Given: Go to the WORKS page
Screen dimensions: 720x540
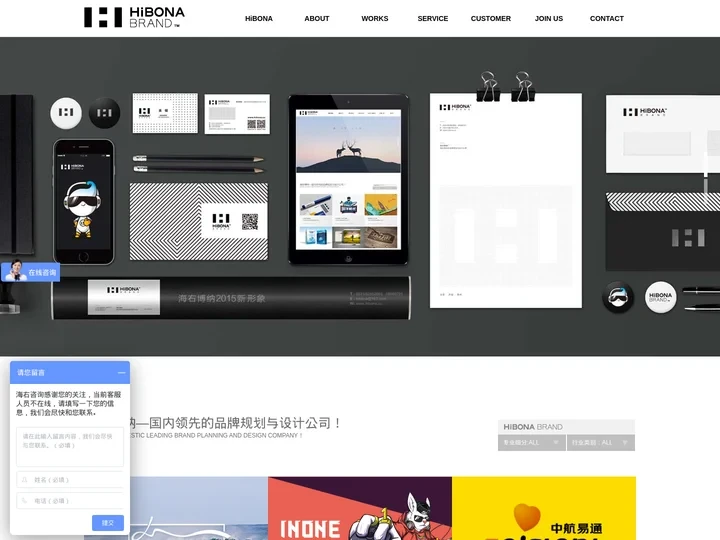Looking at the screenshot, I should click(375, 18).
